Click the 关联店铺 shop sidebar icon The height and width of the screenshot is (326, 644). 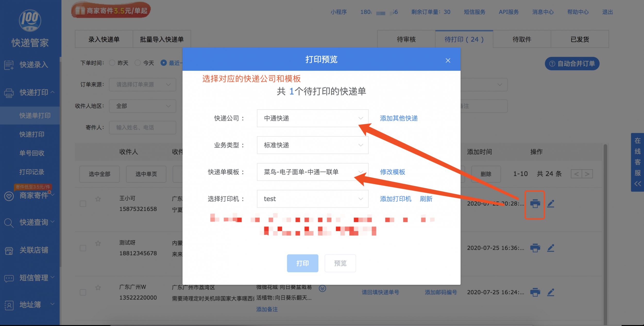[9, 251]
